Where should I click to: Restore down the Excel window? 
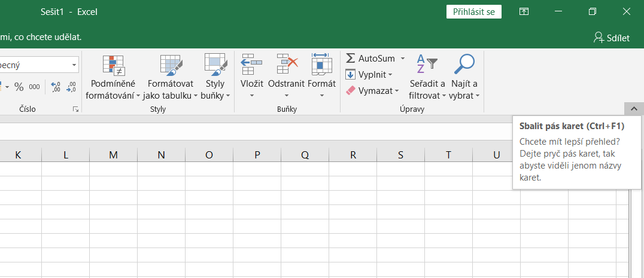tap(593, 12)
